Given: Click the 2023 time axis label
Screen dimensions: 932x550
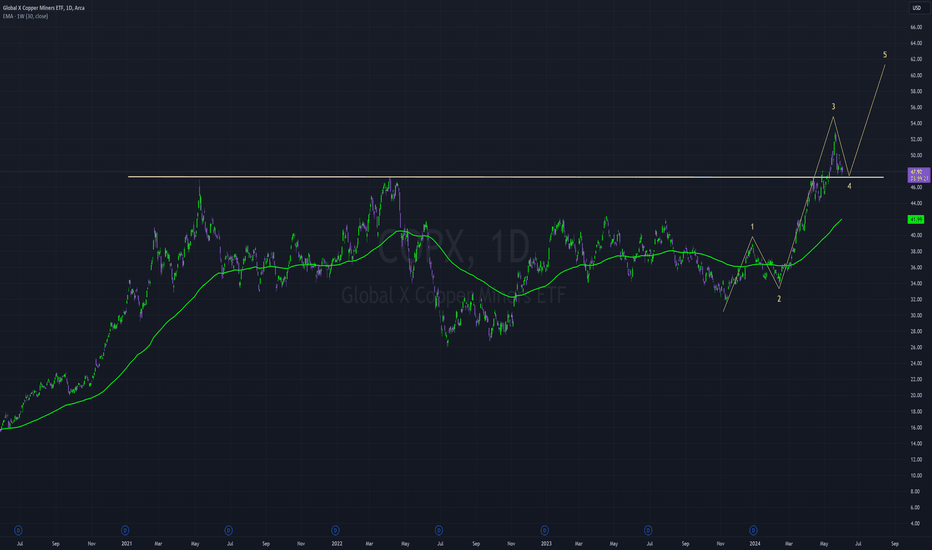Looking at the screenshot, I should (x=546, y=543).
